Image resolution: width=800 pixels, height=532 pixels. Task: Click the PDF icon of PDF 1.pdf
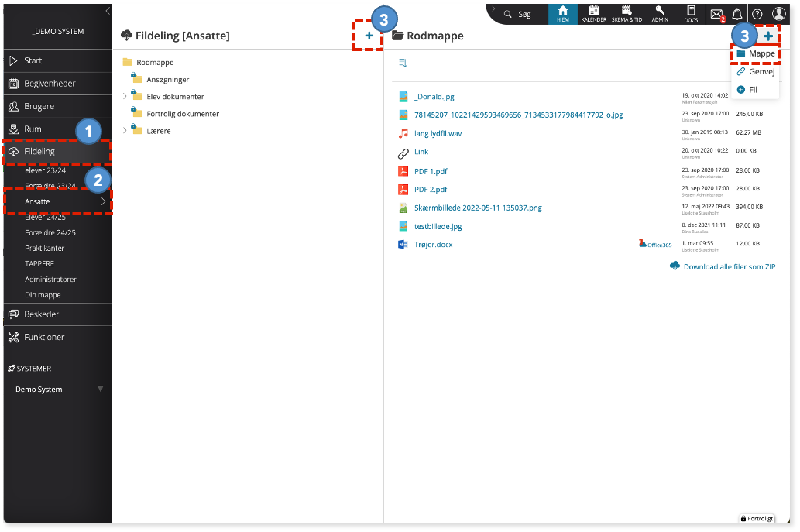(403, 171)
